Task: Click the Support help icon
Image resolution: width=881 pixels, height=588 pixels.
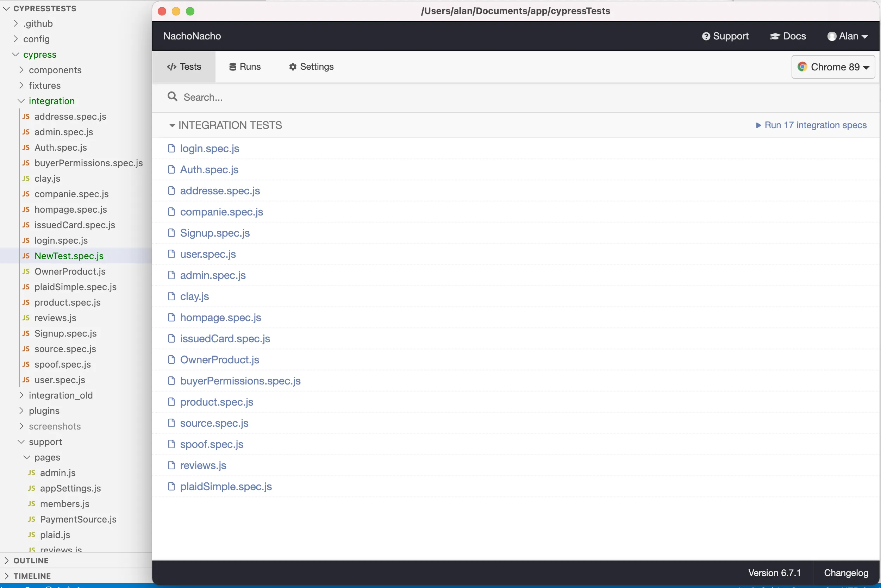Action: coord(706,36)
